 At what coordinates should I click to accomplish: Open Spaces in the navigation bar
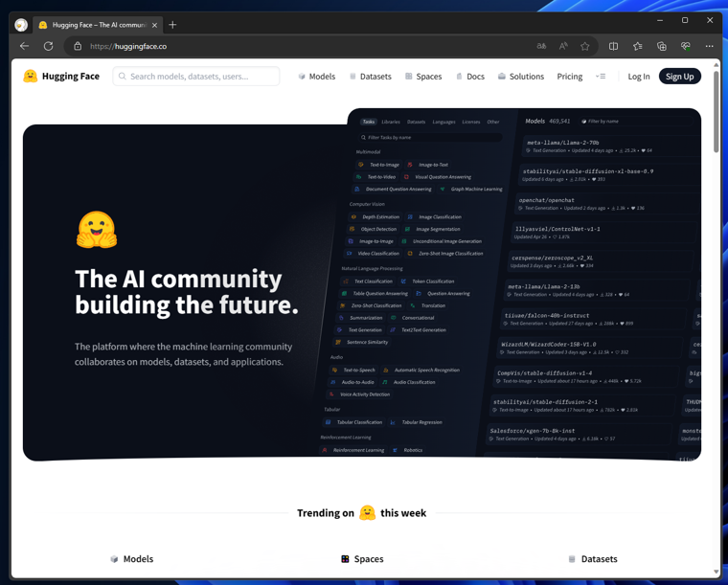423,77
